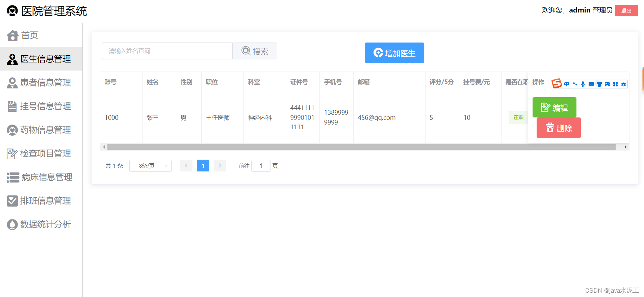
Task: Open the IME skin shirt icon
Action: [599, 84]
